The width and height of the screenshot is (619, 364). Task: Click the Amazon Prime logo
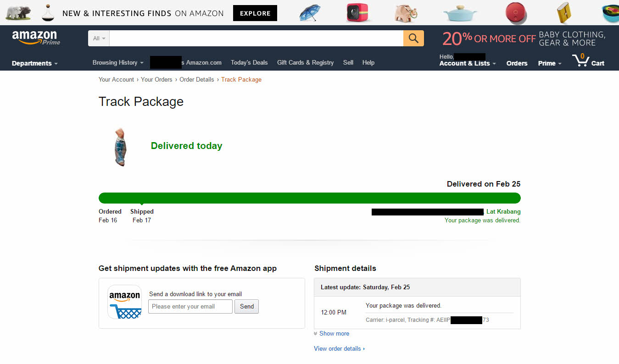click(x=36, y=38)
